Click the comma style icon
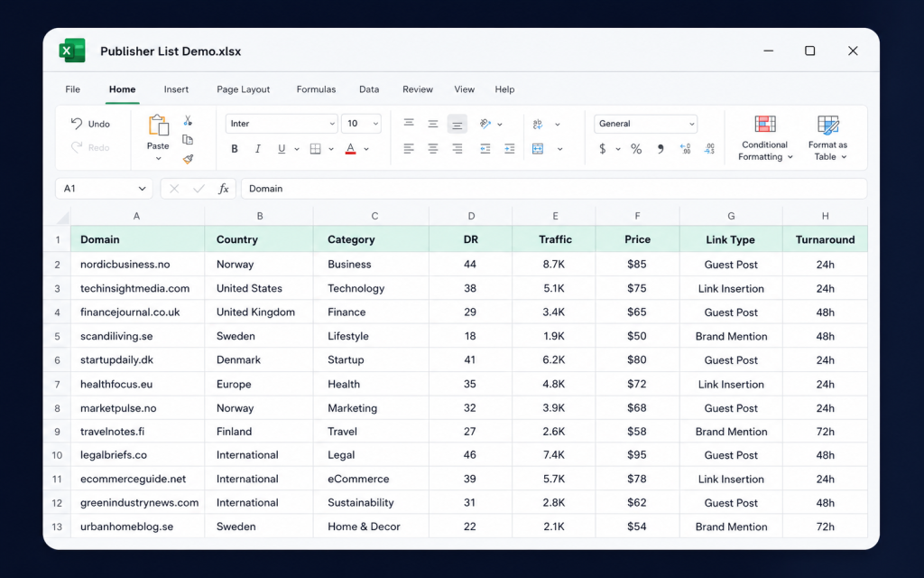The height and width of the screenshot is (578, 924). 661,149
